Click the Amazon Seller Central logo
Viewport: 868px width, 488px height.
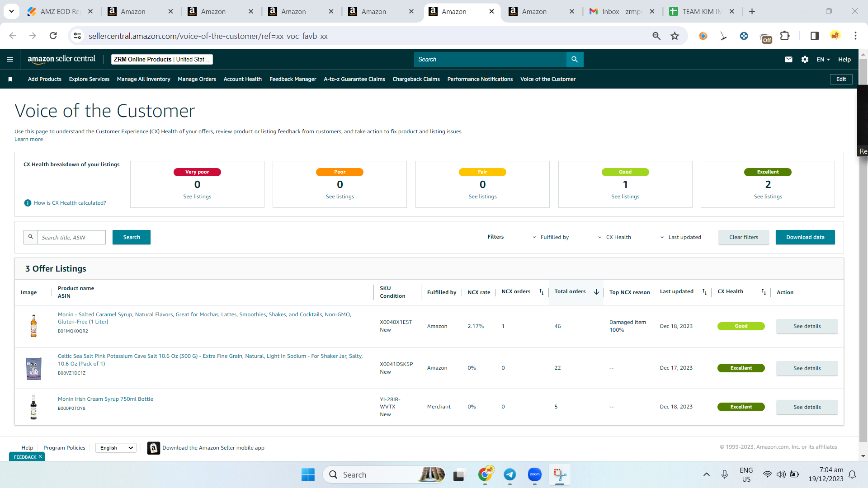(61, 59)
